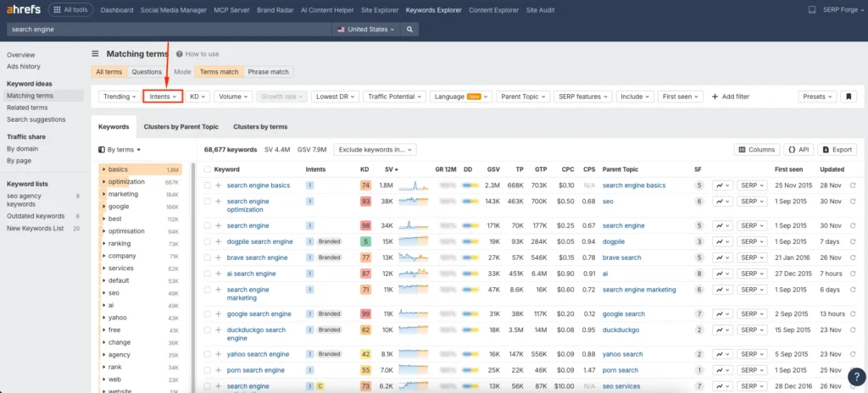868x393 pixels.
Task: Expand the By terms grouping dropdown
Action: coord(120,149)
